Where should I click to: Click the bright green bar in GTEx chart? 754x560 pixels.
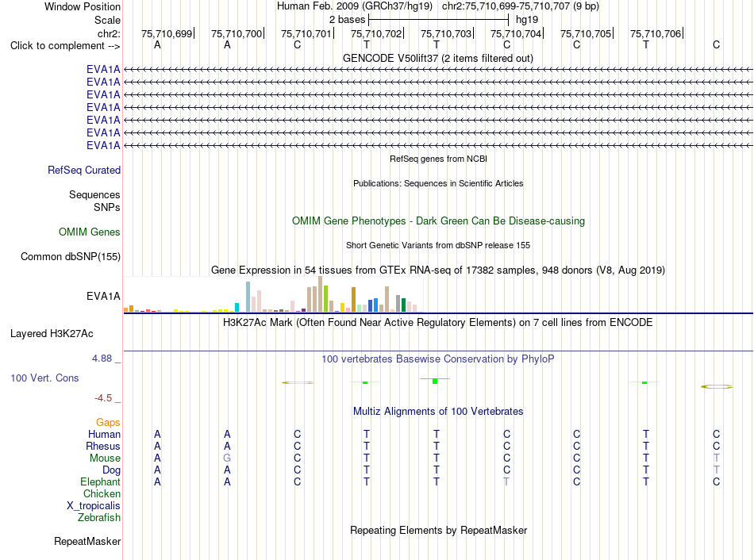pos(325,299)
